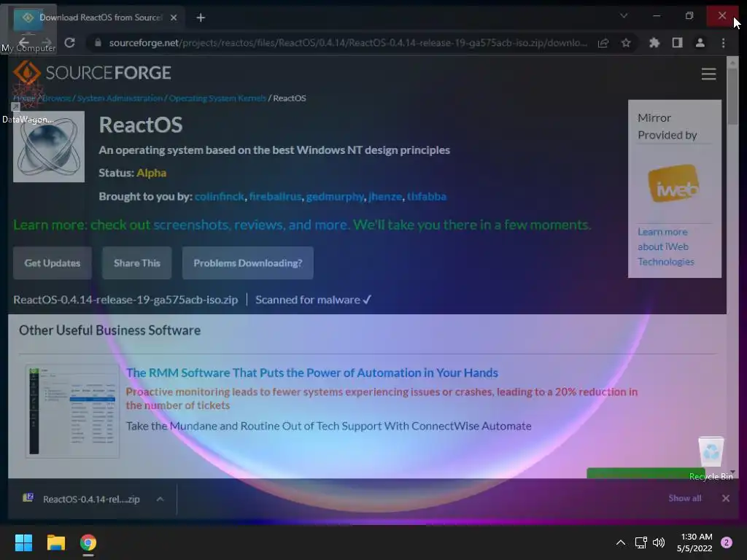
Task: Open jhenze contributor profile
Action: pyautogui.click(x=385, y=197)
